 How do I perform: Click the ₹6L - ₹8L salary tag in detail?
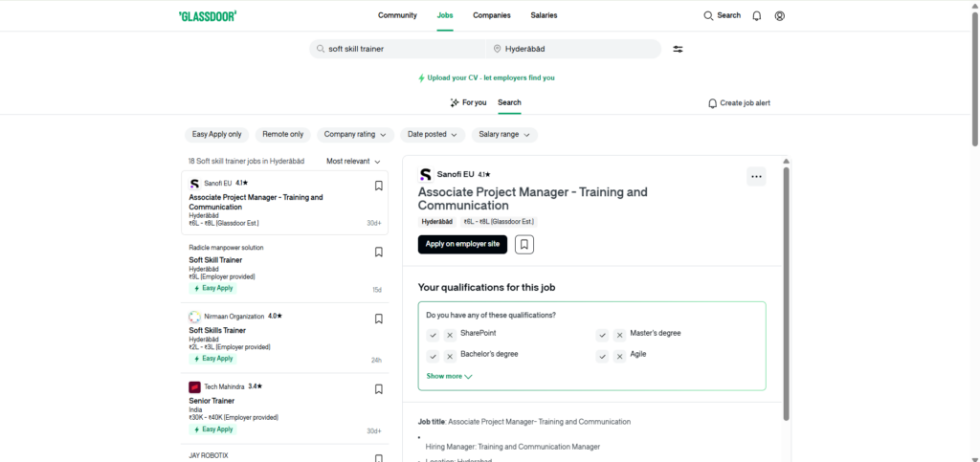point(499,222)
